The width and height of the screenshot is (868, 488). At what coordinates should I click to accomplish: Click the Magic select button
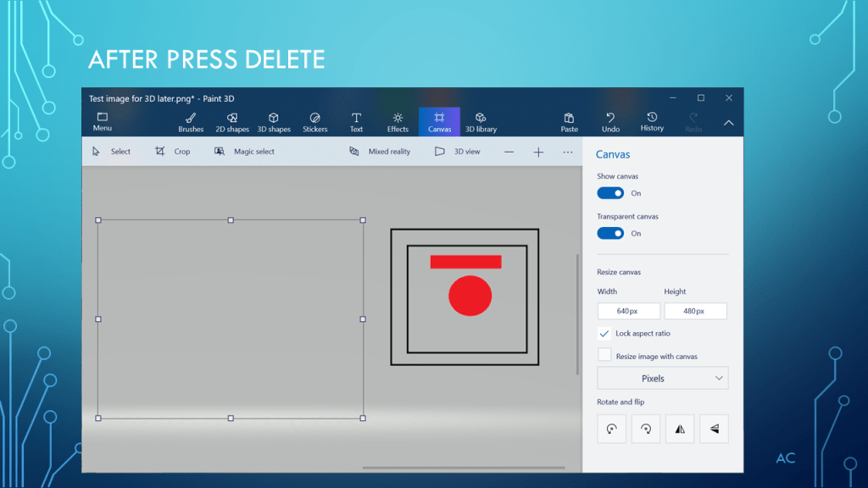[x=244, y=152]
